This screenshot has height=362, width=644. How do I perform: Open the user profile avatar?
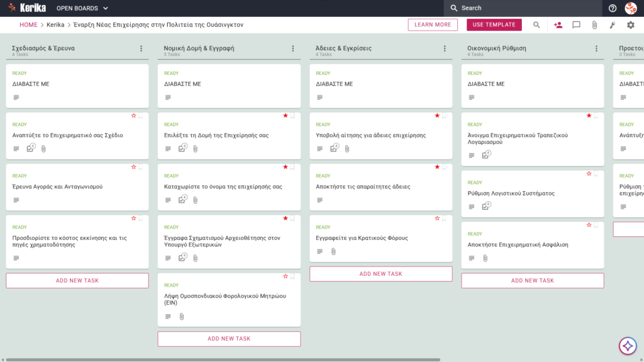tap(631, 8)
